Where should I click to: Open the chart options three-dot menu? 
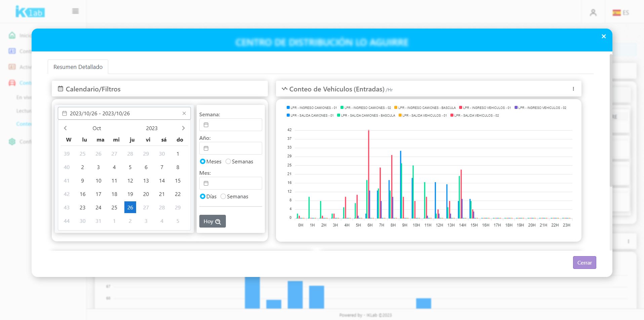coord(573,89)
